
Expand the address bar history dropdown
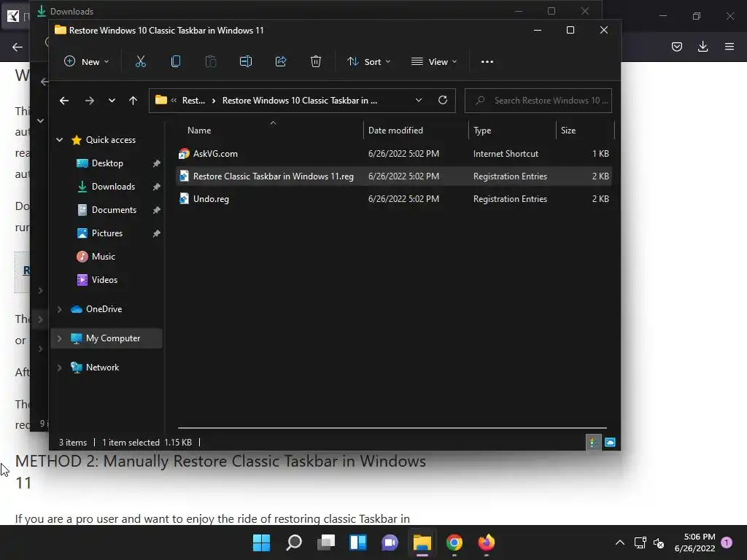(x=418, y=100)
